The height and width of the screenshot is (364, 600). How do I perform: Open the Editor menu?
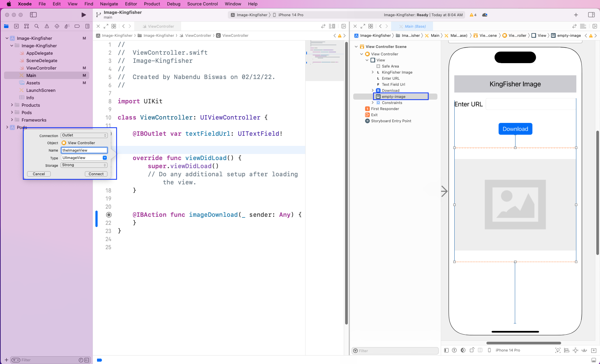131,4
